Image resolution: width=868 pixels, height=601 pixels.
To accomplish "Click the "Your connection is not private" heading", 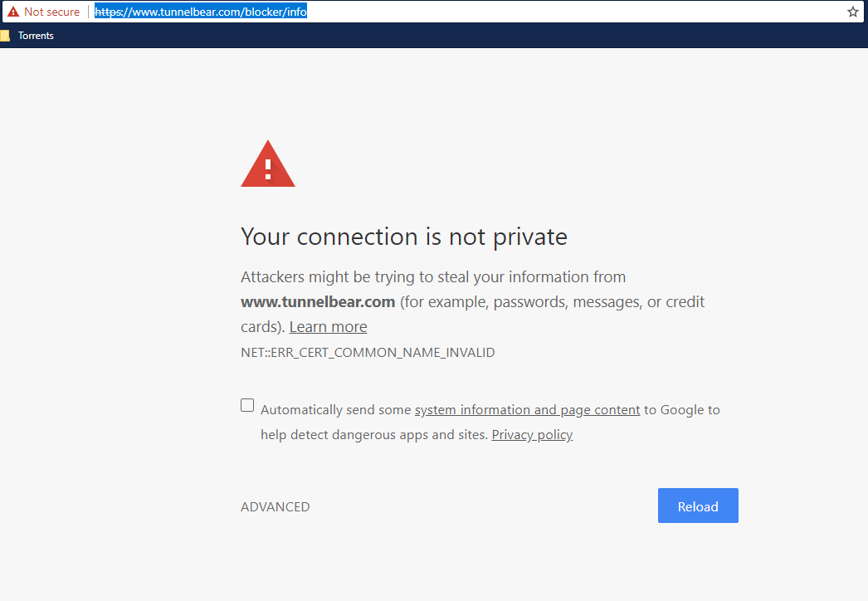I will [x=403, y=237].
